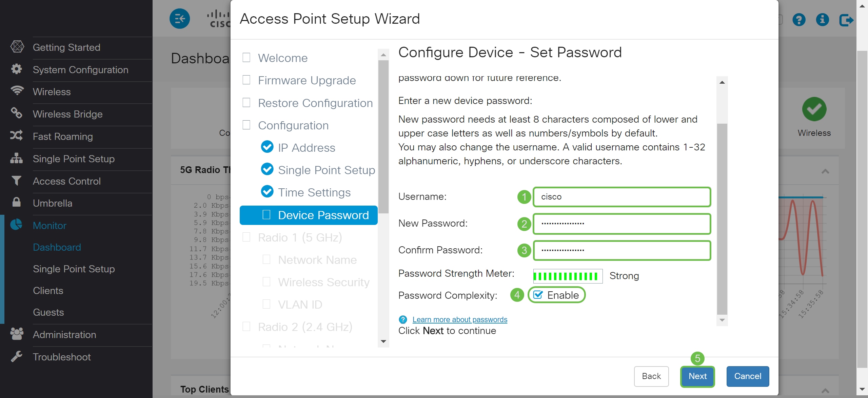868x398 pixels.
Task: Check the Welcome step checkbox
Action: (x=246, y=58)
